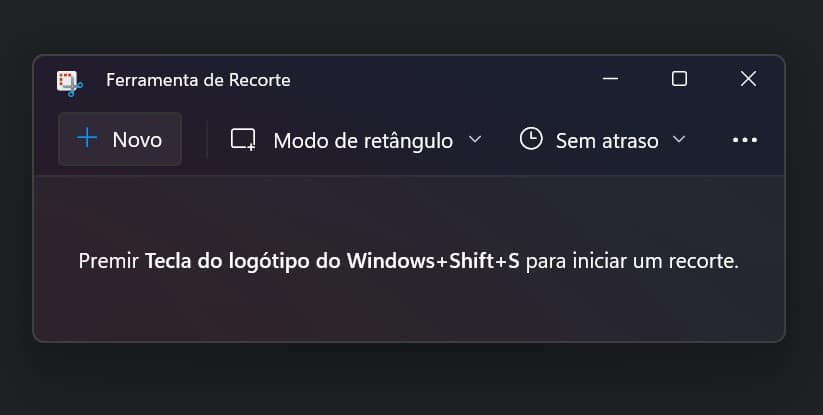823x415 pixels.
Task: Click the clock icon for delay
Action: click(531, 139)
